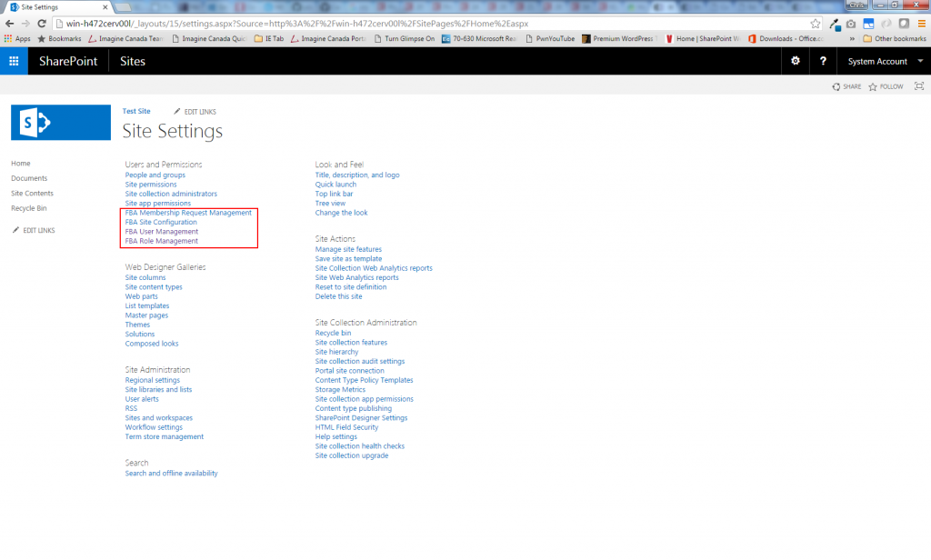Follow this site using the star icon
931x560 pixels.
[886, 86]
